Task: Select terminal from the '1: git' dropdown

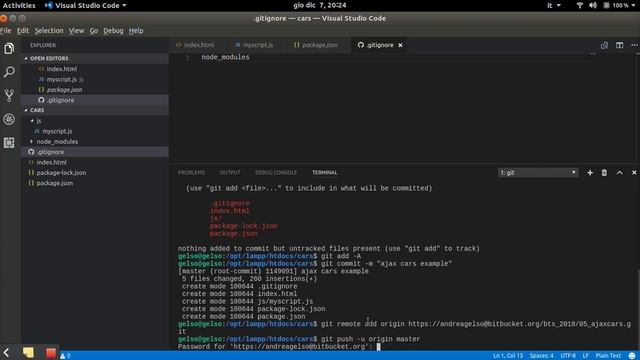Action: 538,173
